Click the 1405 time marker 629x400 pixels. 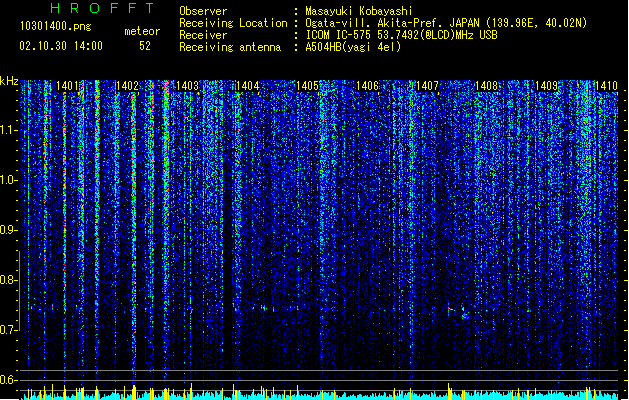point(307,86)
